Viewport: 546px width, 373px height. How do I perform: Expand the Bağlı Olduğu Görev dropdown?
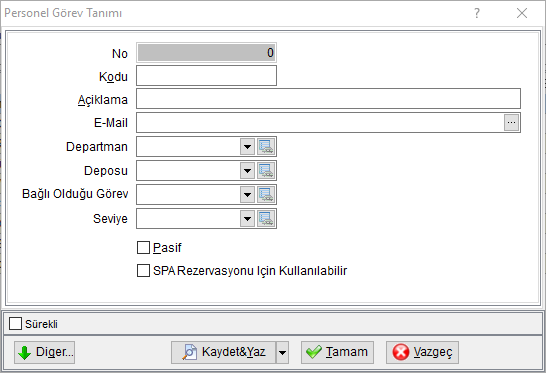click(248, 194)
